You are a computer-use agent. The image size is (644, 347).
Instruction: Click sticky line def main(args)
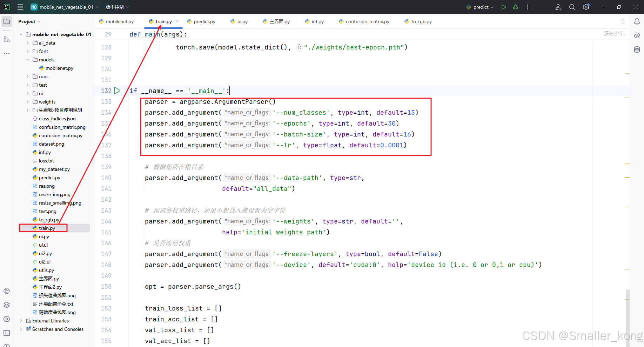158,34
